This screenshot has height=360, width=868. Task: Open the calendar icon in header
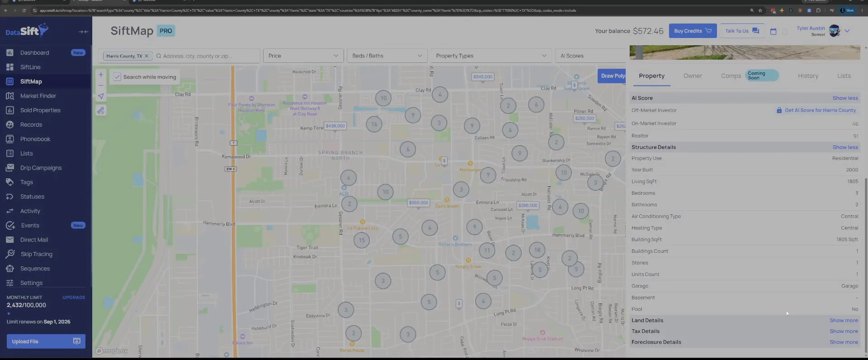coord(773,31)
